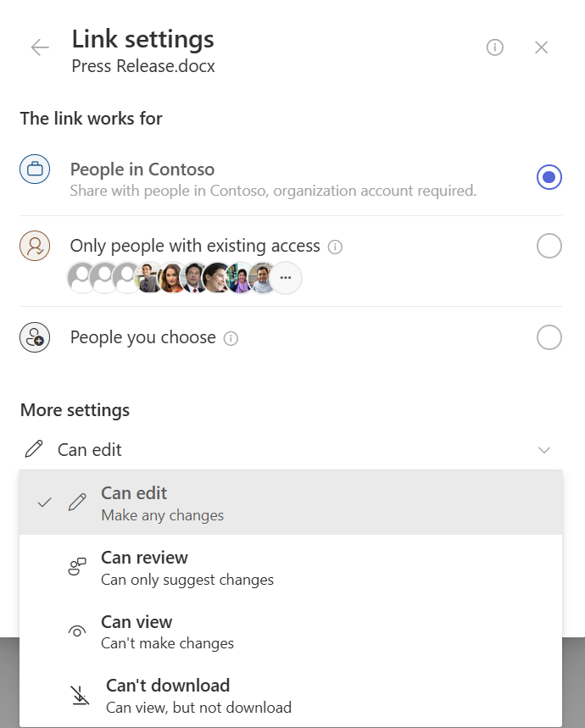Click the eye icon beside Can view
Viewport: 585px width, 728px height.
click(x=77, y=631)
